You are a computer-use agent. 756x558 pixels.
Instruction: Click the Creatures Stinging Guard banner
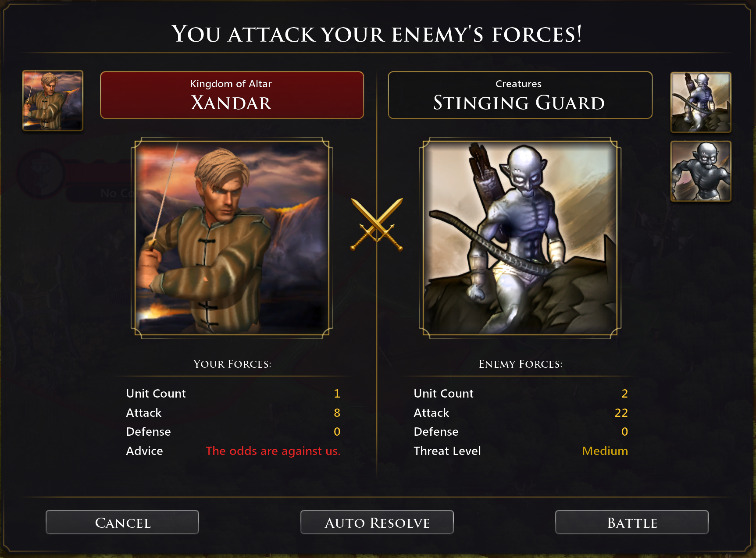(x=520, y=95)
